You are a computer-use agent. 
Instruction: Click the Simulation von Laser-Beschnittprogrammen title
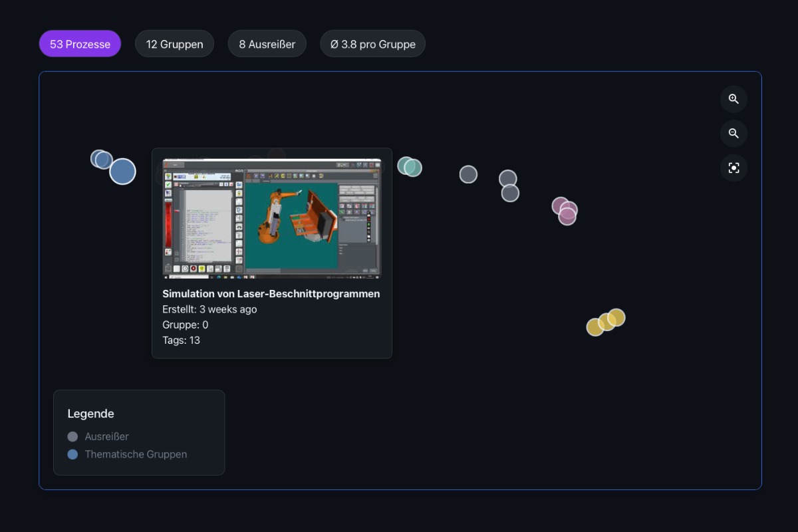[271, 293]
